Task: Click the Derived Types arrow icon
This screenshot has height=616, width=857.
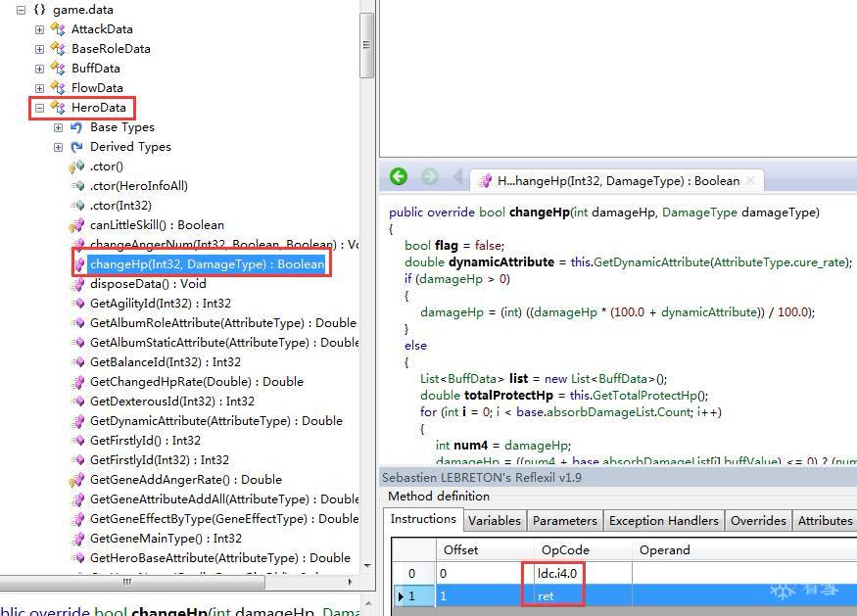Action: pyautogui.click(x=77, y=147)
